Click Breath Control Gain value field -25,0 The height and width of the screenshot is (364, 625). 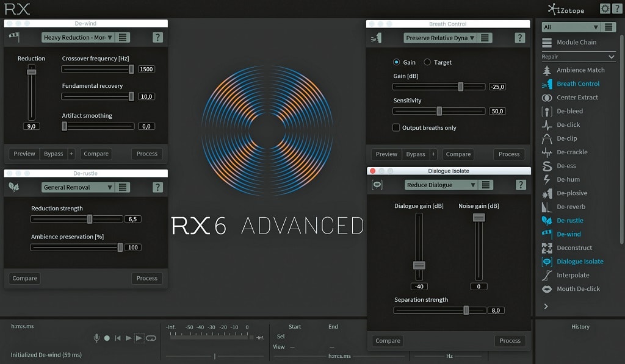click(x=497, y=87)
